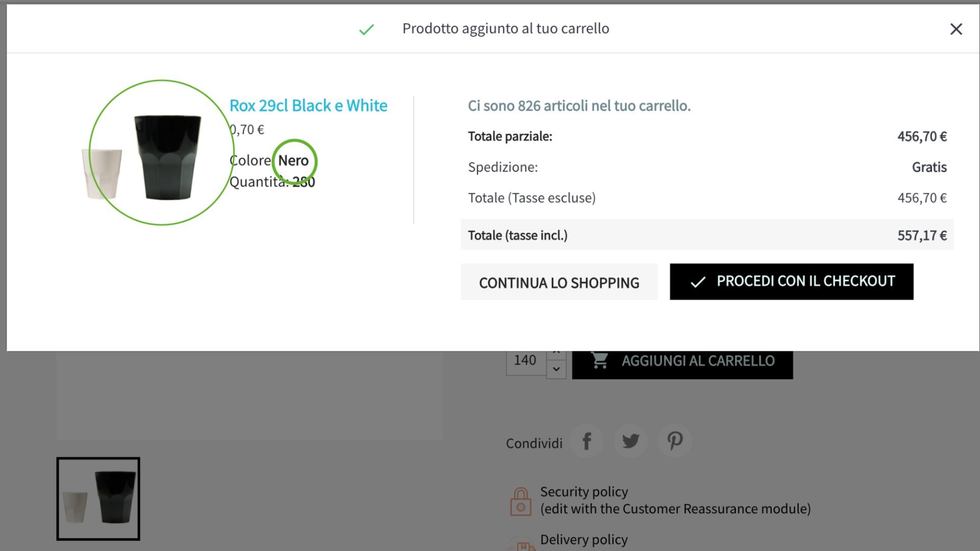
Task: Open the Rox 29cl Black e White link
Action: point(308,106)
